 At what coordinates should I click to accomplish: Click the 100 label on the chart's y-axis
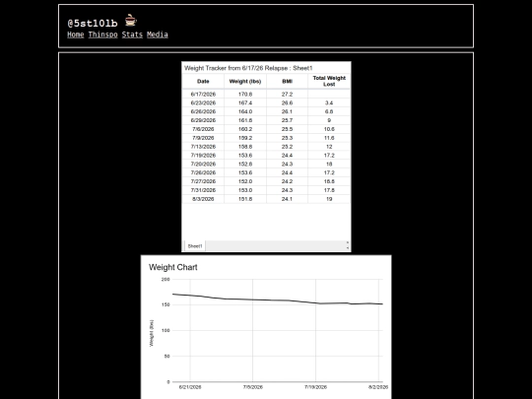click(x=166, y=330)
